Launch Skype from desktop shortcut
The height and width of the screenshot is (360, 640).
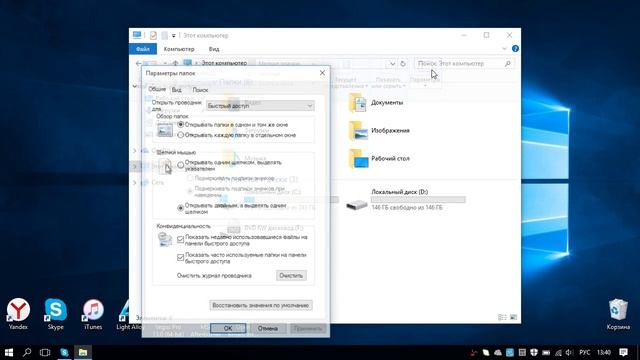point(56,310)
